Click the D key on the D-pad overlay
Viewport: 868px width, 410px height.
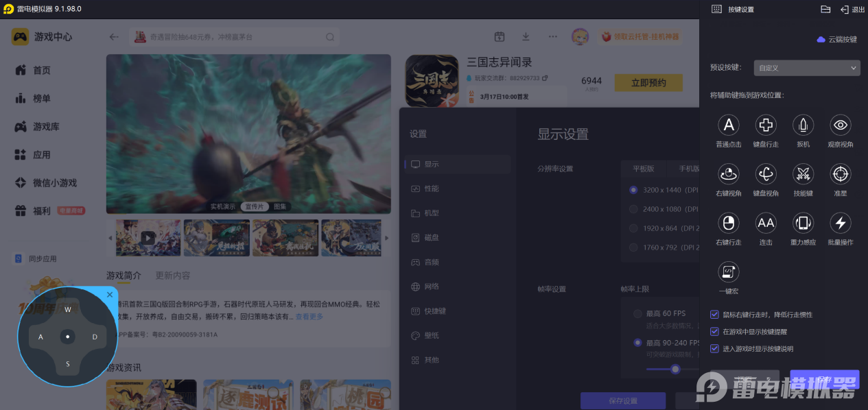point(95,337)
